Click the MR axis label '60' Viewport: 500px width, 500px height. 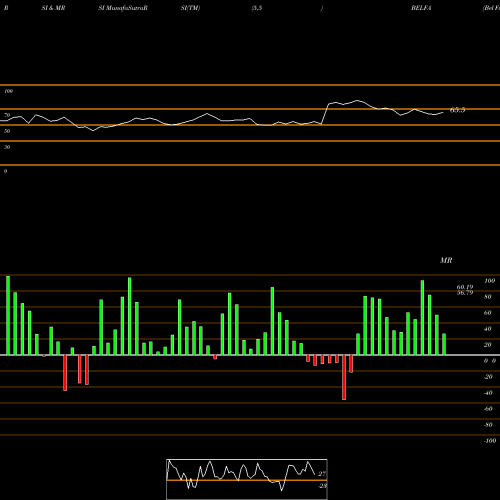(488, 313)
